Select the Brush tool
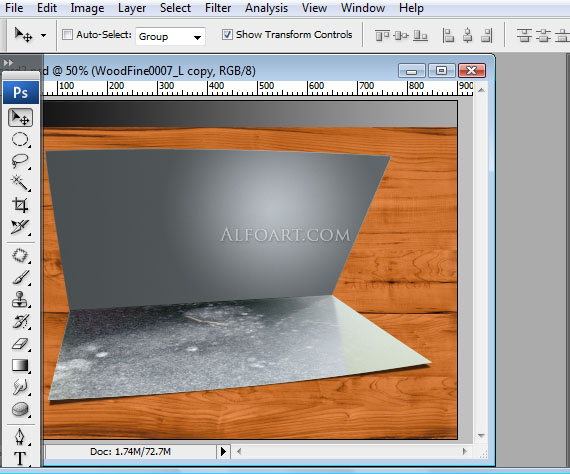 click(x=20, y=278)
